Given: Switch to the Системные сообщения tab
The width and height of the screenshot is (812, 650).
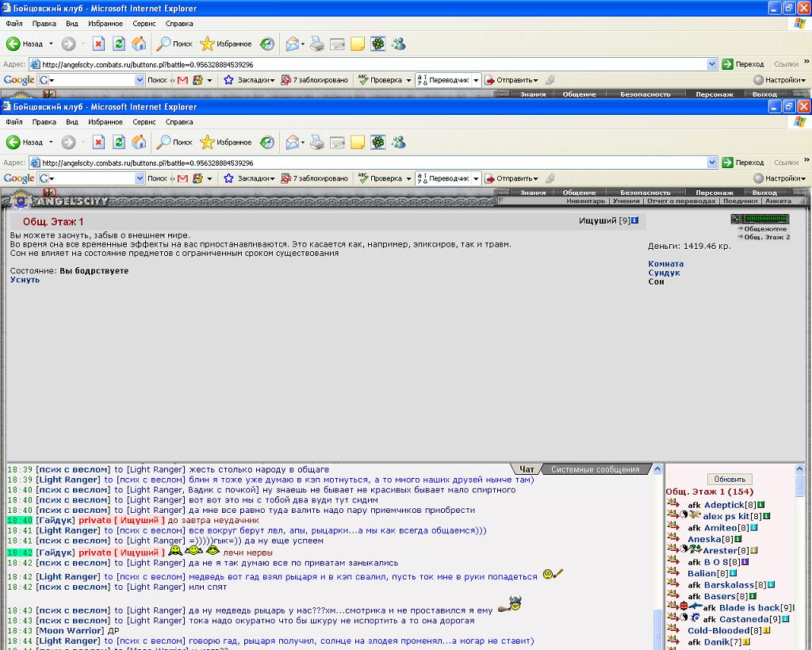Looking at the screenshot, I should [595, 469].
